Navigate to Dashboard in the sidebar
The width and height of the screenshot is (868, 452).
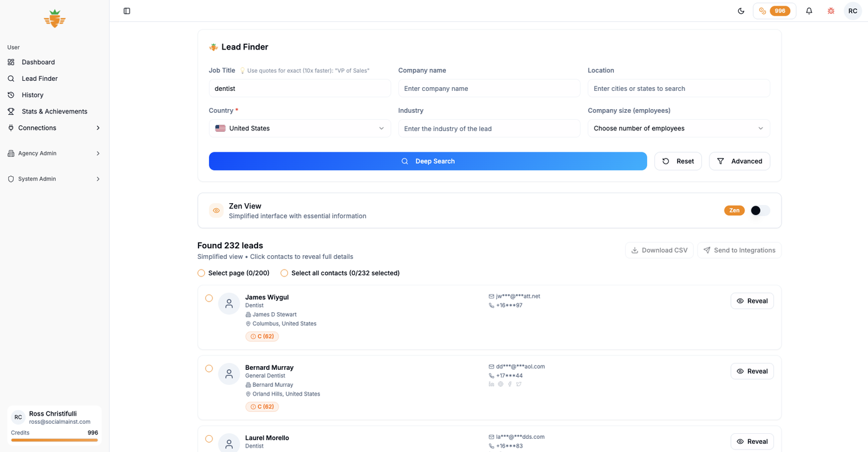pos(38,62)
